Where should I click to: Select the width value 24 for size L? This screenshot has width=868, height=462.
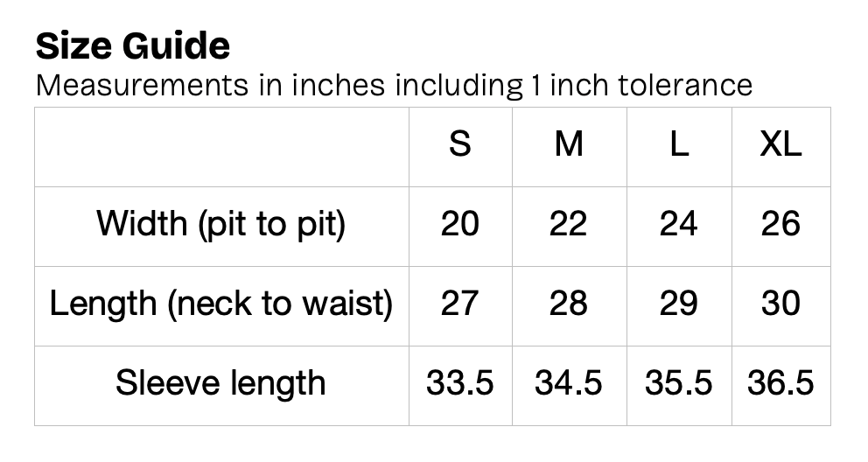[x=678, y=225]
